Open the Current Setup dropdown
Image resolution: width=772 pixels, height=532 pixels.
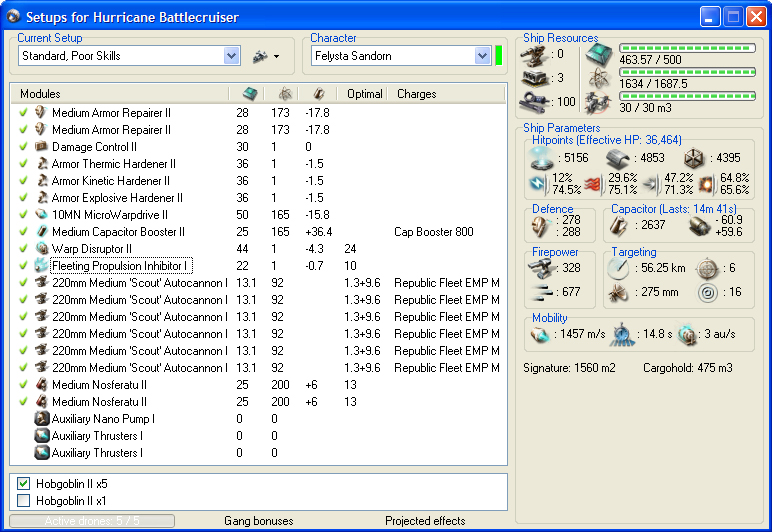tap(232, 56)
